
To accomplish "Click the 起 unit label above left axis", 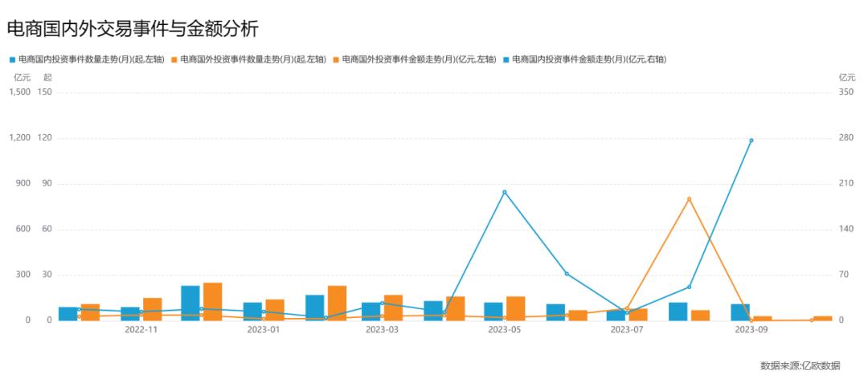I will click(48, 78).
